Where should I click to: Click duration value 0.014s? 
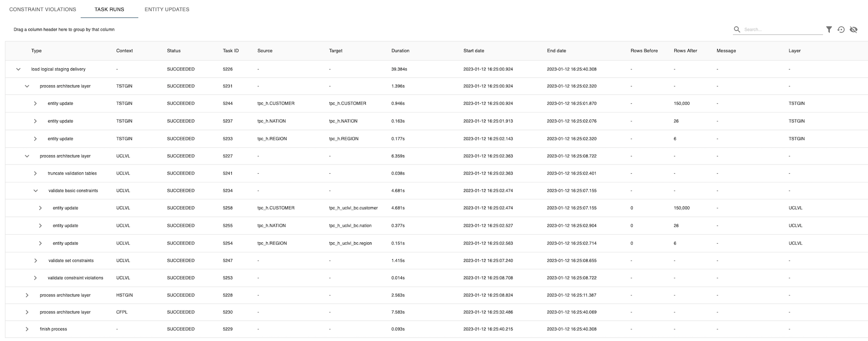[x=398, y=278]
